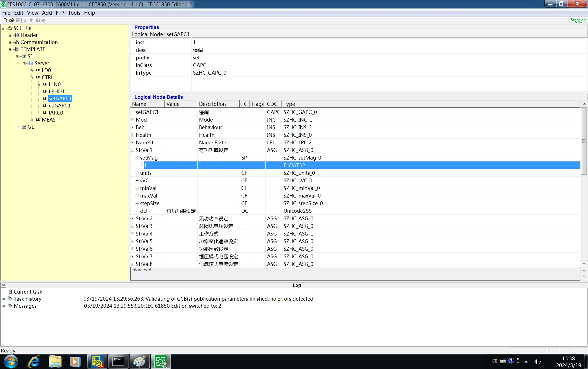Expand the setMag data attribute
Image resolution: width=588 pixels, height=369 pixels.
pyautogui.click(x=137, y=157)
